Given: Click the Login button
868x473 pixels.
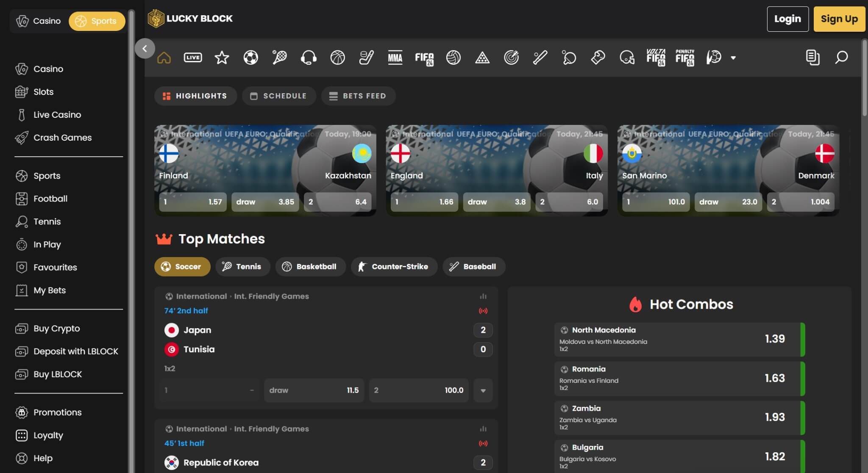Looking at the screenshot, I should [787, 19].
